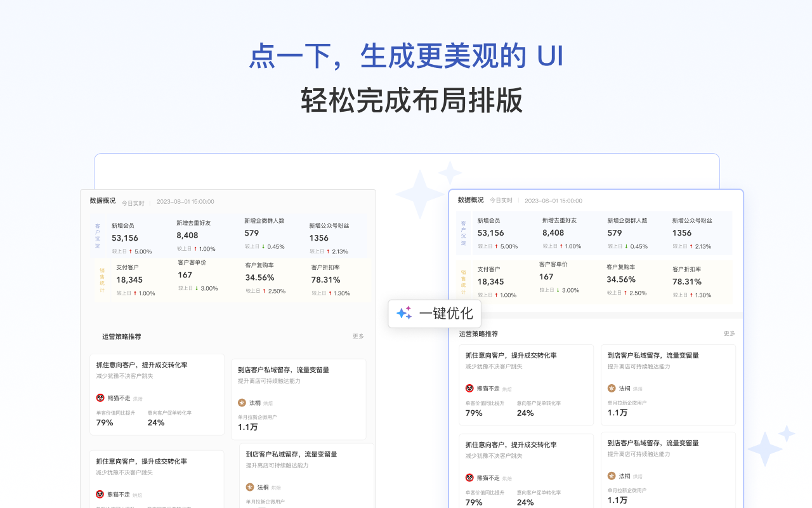Click 新增企微群人数 value 579 in right panel
The image size is (812, 508).
point(615,233)
